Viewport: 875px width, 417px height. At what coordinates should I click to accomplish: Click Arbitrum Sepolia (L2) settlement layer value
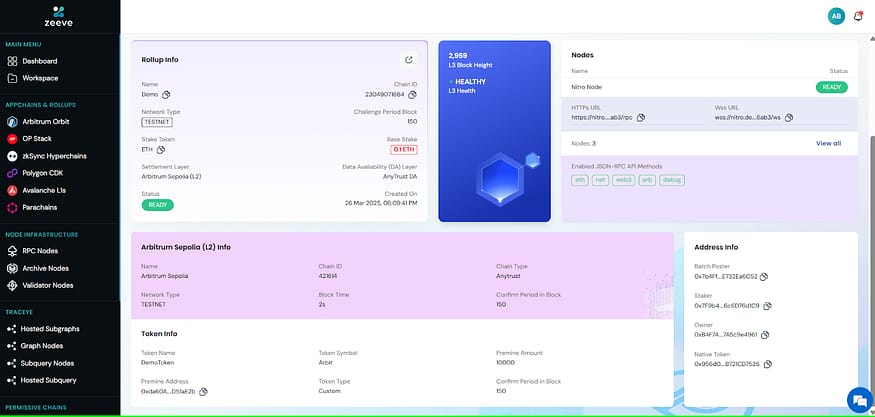tap(171, 177)
